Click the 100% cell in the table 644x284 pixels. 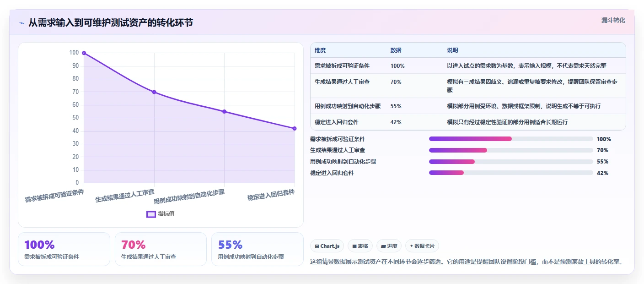tap(397, 66)
